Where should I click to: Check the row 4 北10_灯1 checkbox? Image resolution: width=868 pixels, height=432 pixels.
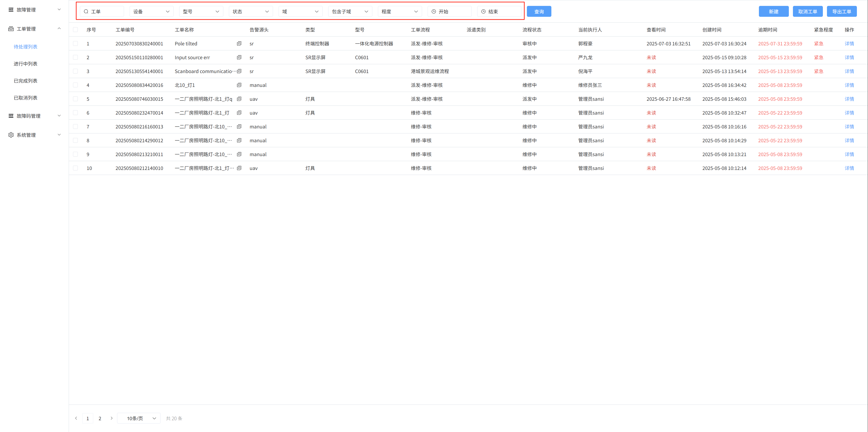76,85
